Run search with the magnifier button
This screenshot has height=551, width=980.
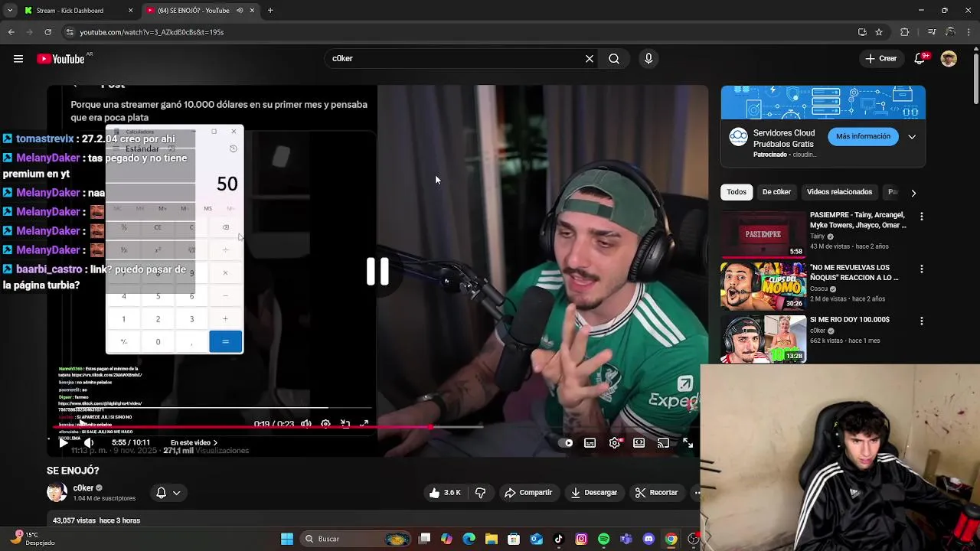tap(614, 59)
